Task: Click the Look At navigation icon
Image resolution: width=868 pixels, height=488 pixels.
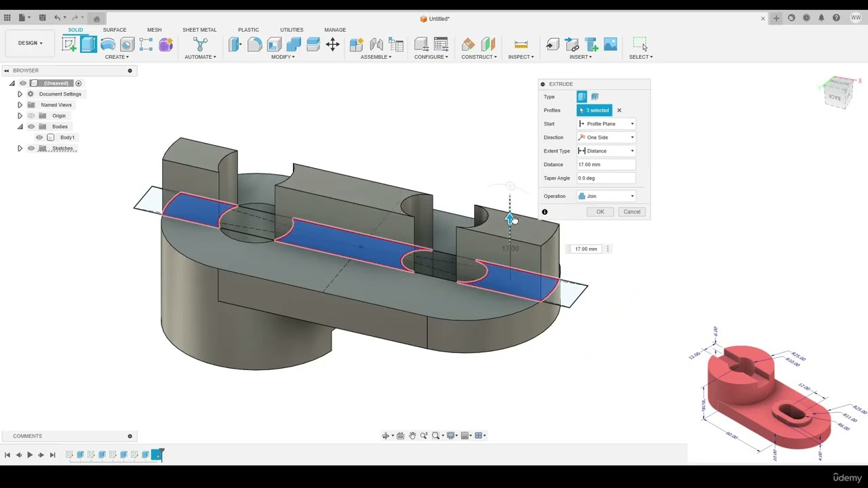Action: pyautogui.click(x=400, y=436)
